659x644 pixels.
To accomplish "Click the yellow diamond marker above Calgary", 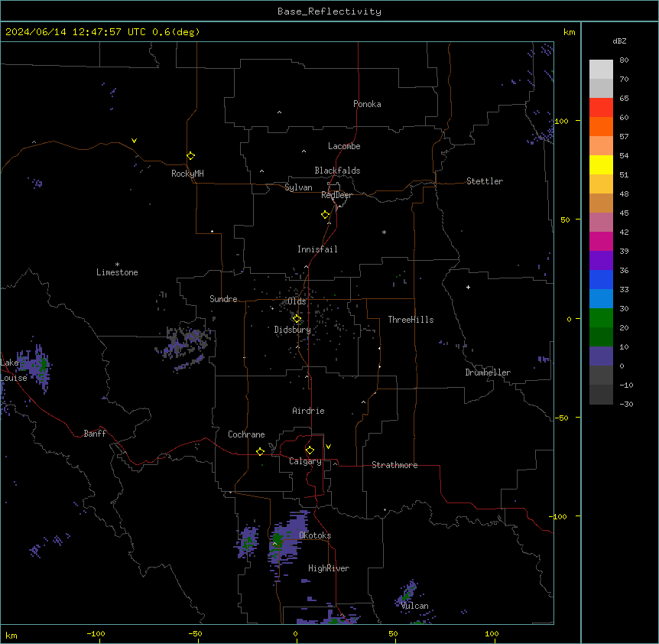I will click(x=310, y=450).
